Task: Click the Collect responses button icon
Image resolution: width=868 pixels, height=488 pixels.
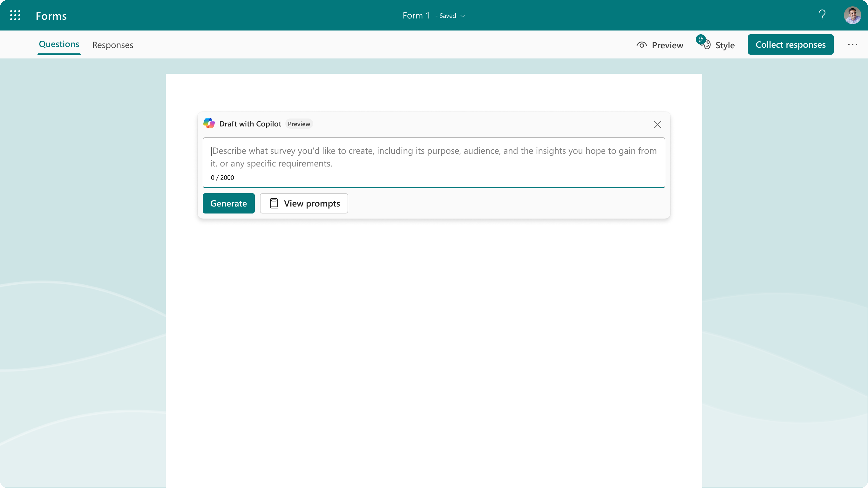Action: 790,44
